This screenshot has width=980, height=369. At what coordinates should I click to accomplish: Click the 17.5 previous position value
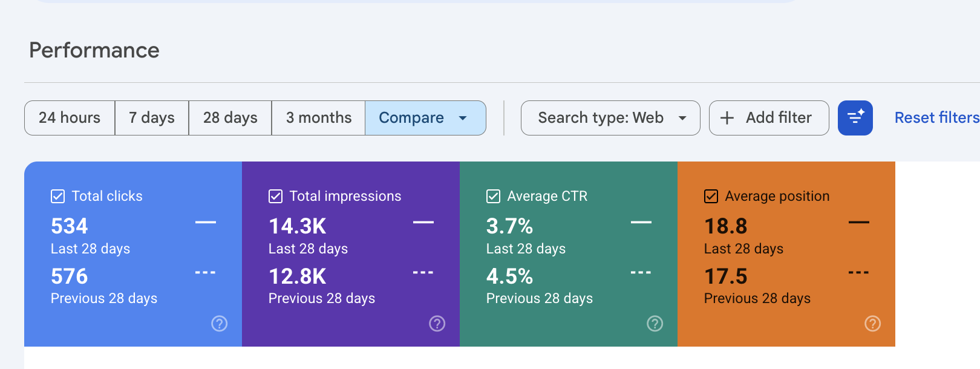[x=726, y=276]
